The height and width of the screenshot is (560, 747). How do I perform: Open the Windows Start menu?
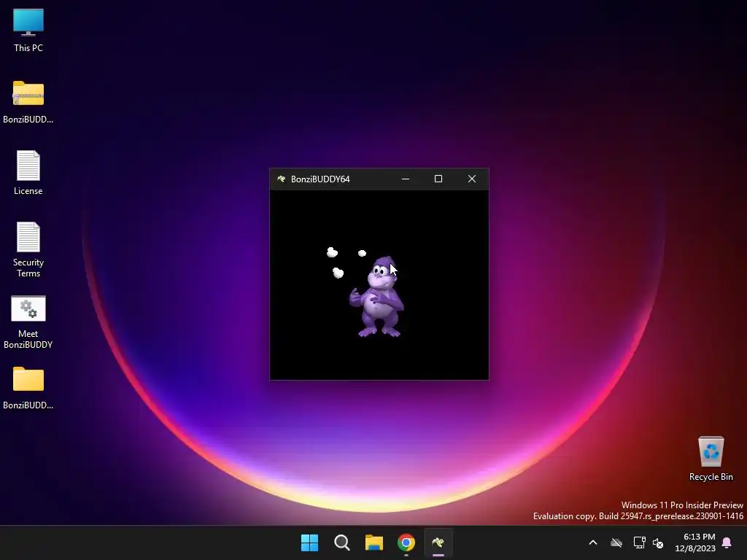click(309, 542)
